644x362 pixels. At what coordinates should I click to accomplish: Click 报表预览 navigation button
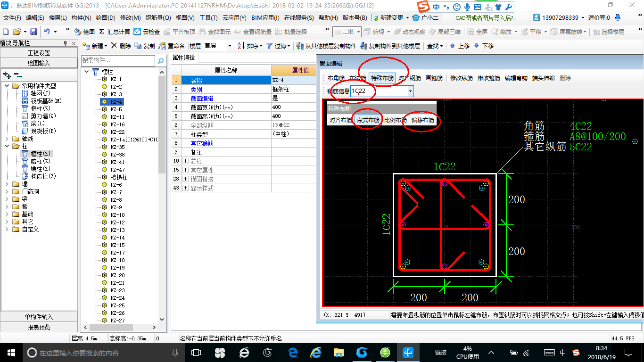click(39, 327)
